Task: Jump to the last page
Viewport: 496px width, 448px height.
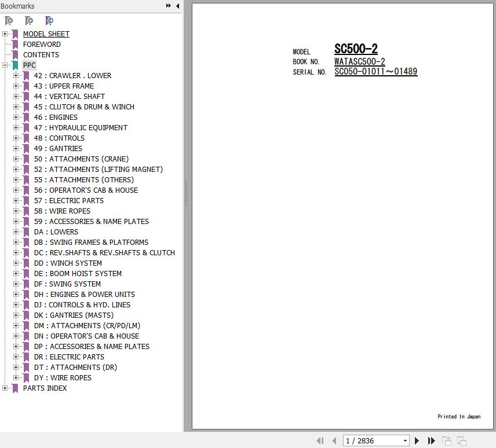Action: (432, 440)
